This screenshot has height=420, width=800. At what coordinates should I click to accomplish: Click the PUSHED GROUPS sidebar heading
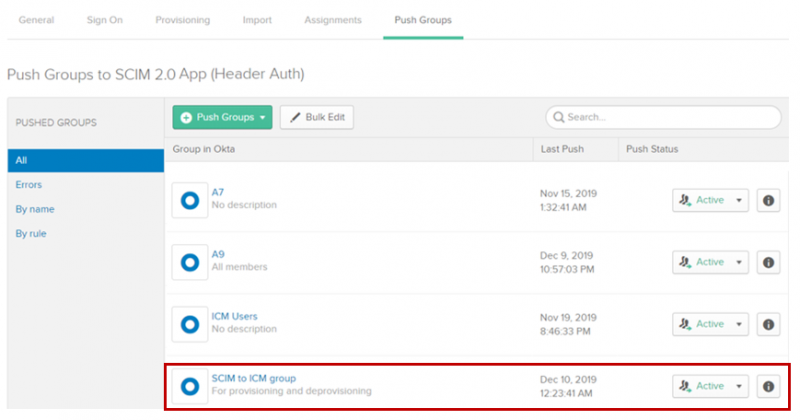click(56, 122)
